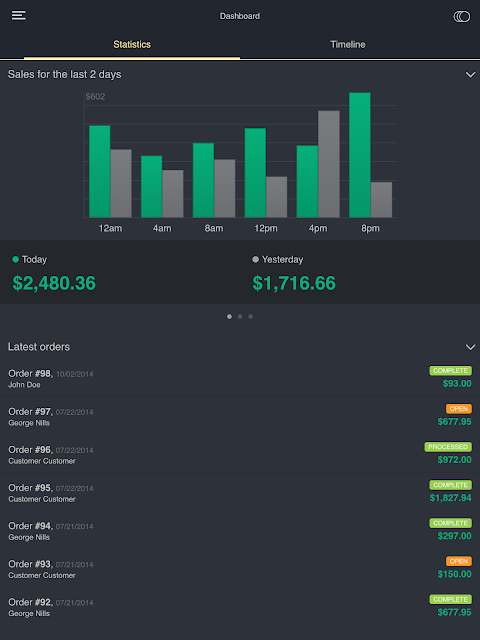Click the green Today legend dot
Screen dimensions: 480x640
[16, 259]
